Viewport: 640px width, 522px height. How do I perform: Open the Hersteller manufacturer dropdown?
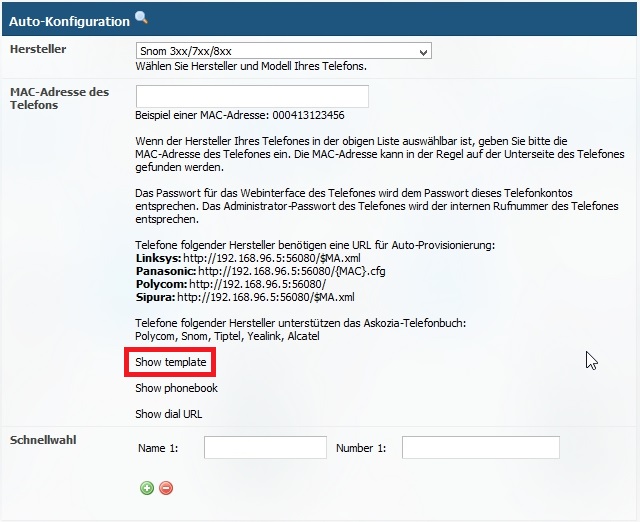tap(283, 51)
